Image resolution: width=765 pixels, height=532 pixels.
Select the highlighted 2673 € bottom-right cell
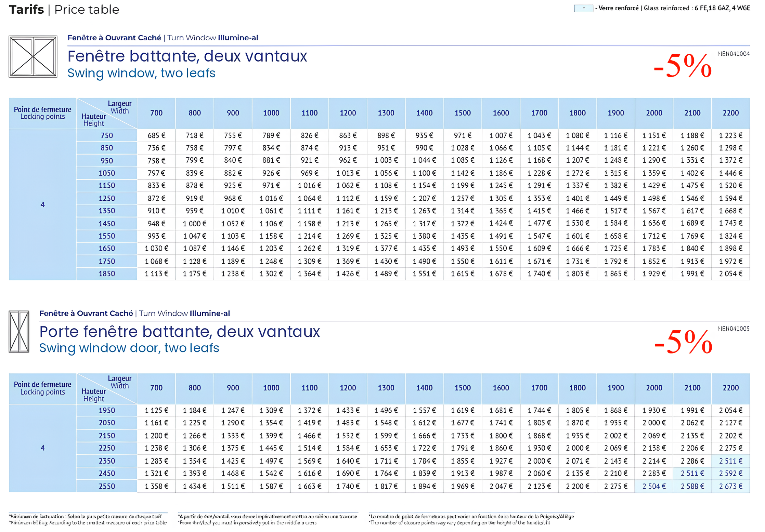point(730,486)
